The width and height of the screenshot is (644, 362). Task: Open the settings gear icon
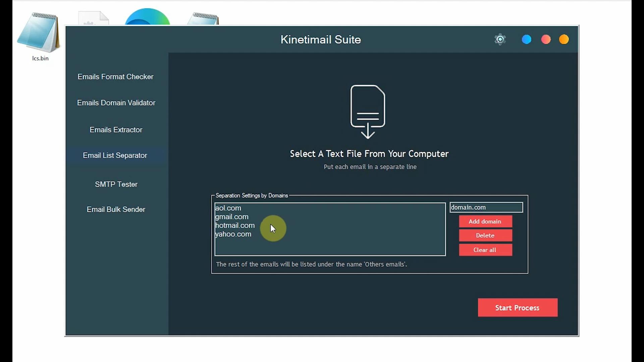[500, 39]
